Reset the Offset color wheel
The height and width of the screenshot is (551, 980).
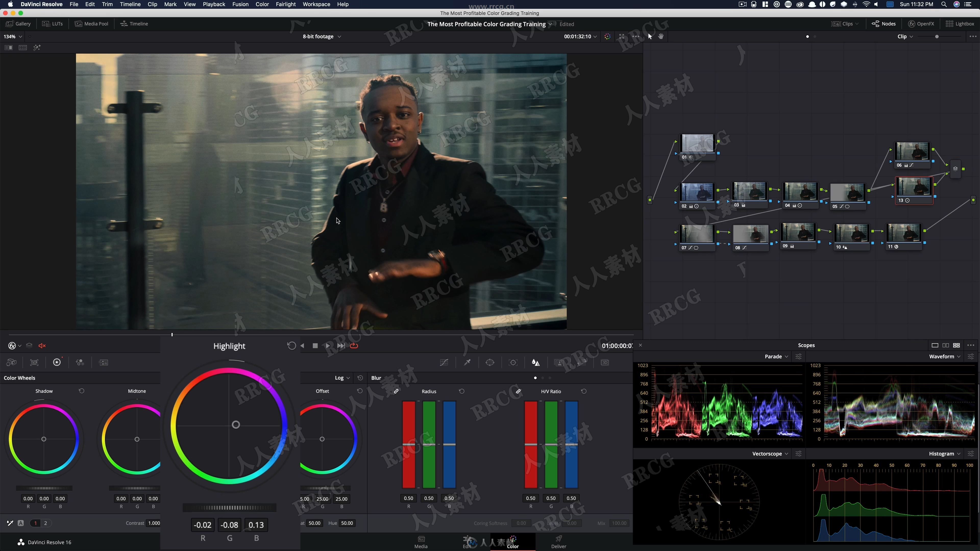pos(360,391)
